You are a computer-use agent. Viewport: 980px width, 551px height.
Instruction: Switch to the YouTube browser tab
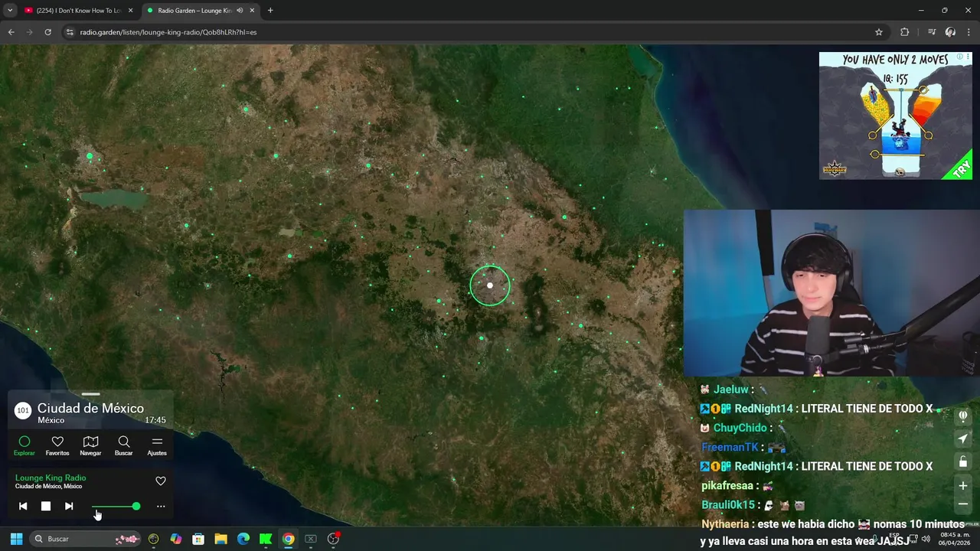77,11
